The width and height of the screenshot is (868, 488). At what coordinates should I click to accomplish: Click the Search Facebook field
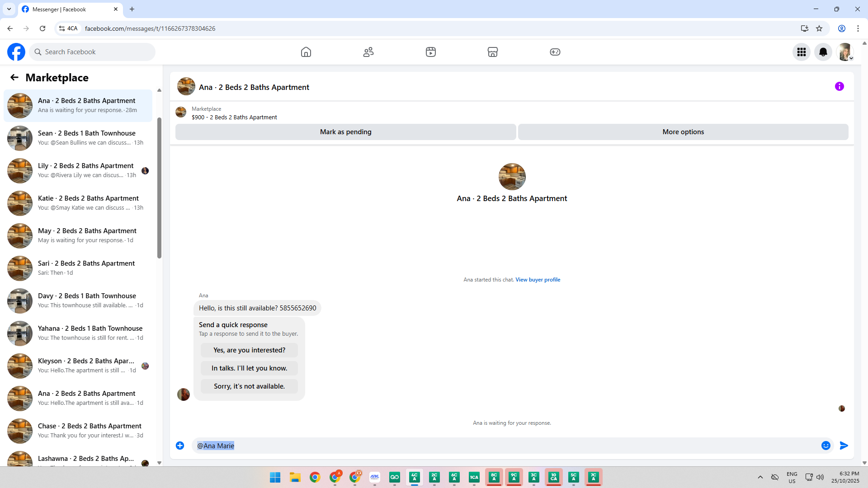[x=93, y=52]
